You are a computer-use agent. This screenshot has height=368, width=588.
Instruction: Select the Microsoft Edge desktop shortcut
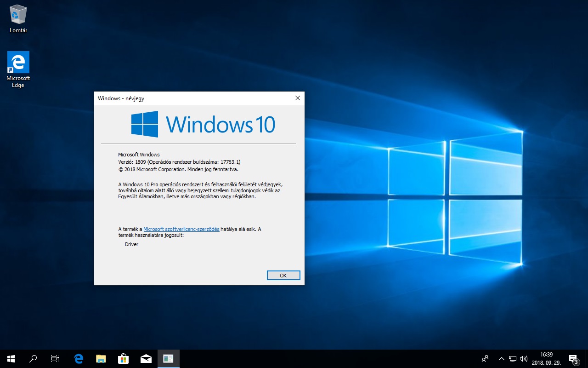(x=18, y=69)
